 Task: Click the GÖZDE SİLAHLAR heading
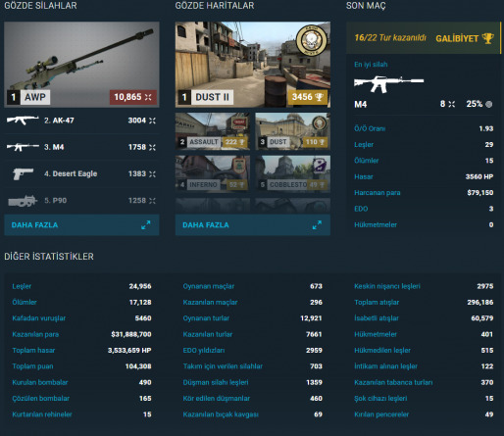click(40, 6)
